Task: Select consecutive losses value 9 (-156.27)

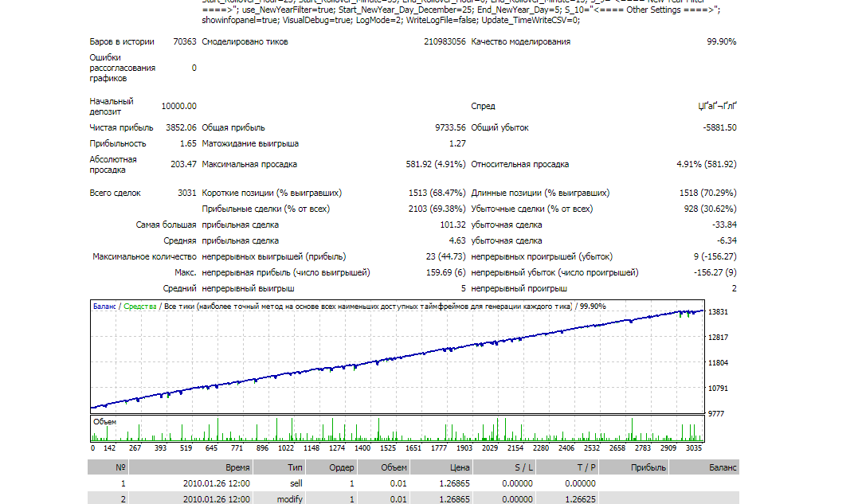Action: [x=715, y=256]
